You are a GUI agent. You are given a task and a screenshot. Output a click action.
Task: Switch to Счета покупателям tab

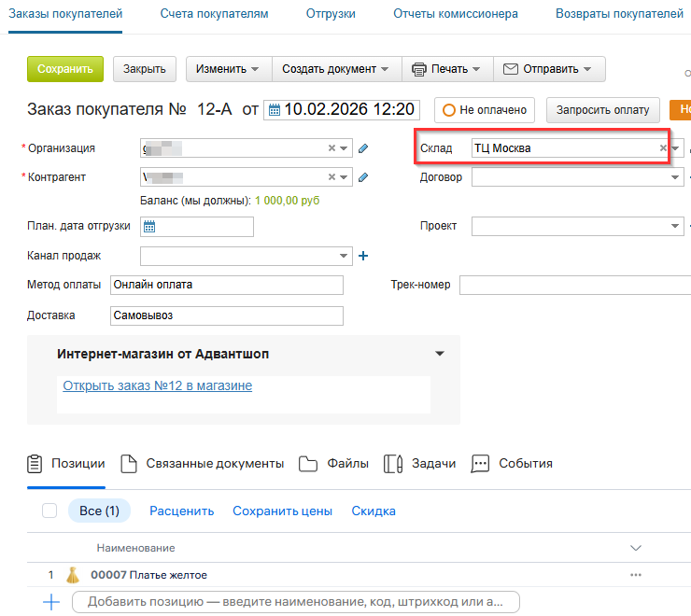tap(214, 14)
